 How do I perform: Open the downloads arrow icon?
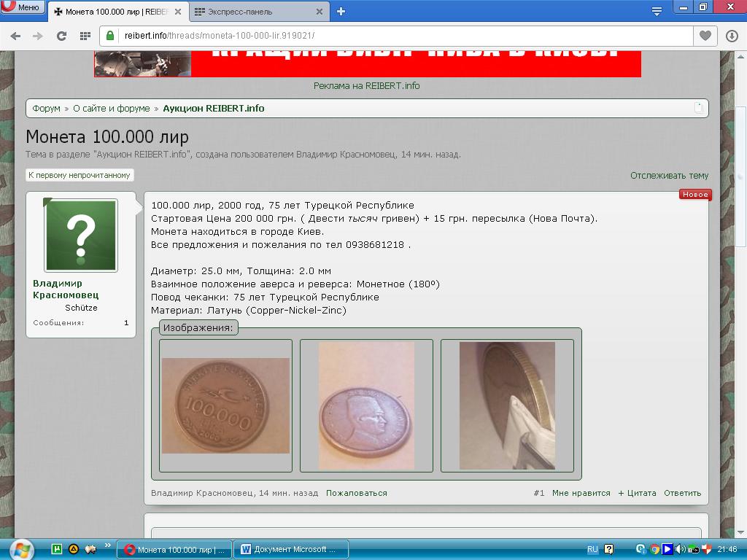click(x=732, y=36)
